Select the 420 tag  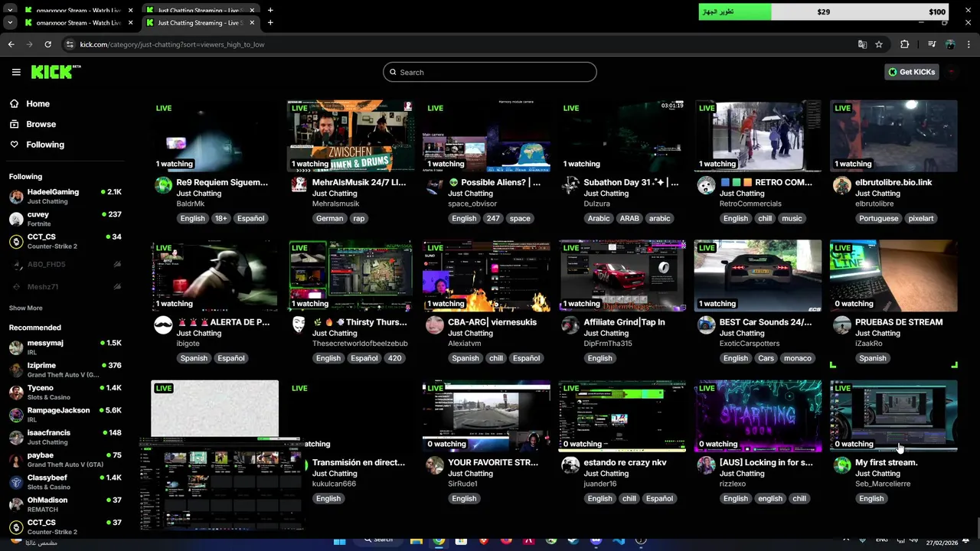tap(394, 358)
